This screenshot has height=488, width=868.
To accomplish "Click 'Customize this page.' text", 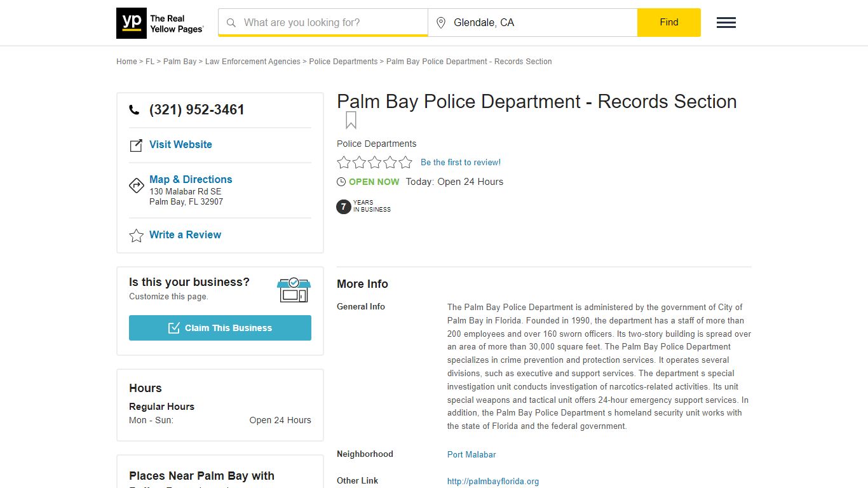I will coord(168,297).
